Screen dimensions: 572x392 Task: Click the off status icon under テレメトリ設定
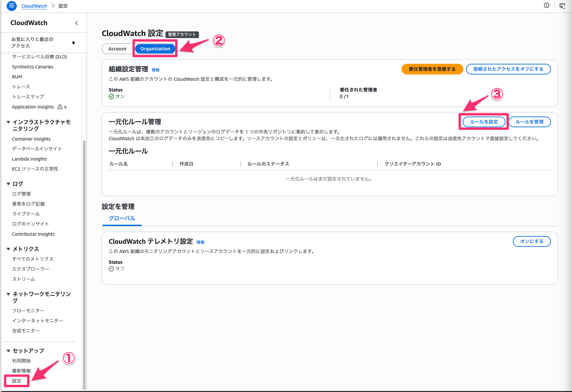(111, 268)
